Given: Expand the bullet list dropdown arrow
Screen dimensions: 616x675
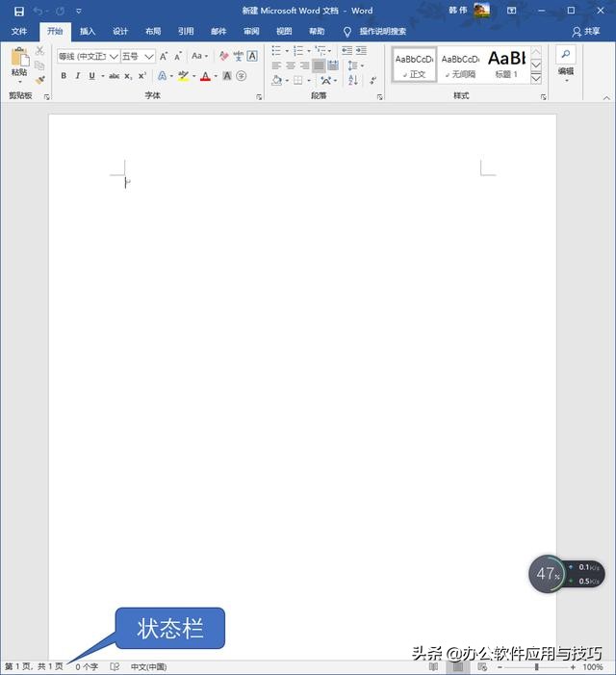Looking at the screenshot, I should [x=287, y=51].
